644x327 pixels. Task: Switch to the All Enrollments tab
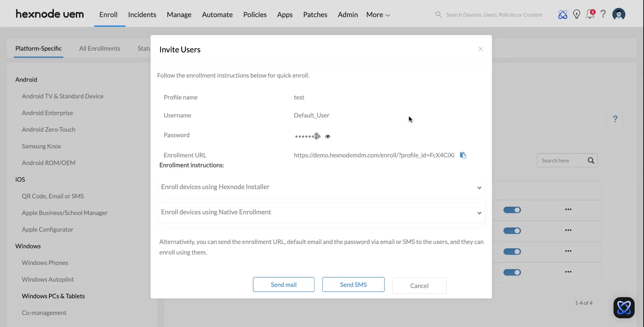tap(100, 48)
